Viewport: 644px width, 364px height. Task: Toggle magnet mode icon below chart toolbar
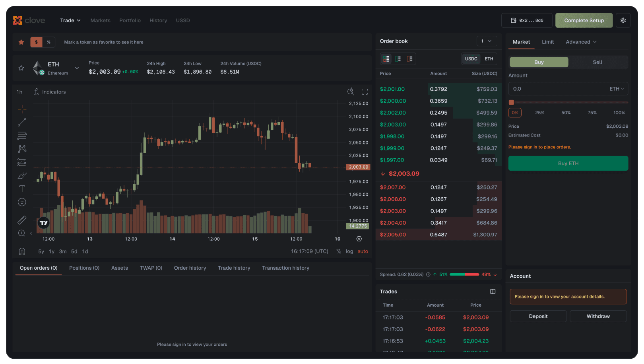coord(22,251)
